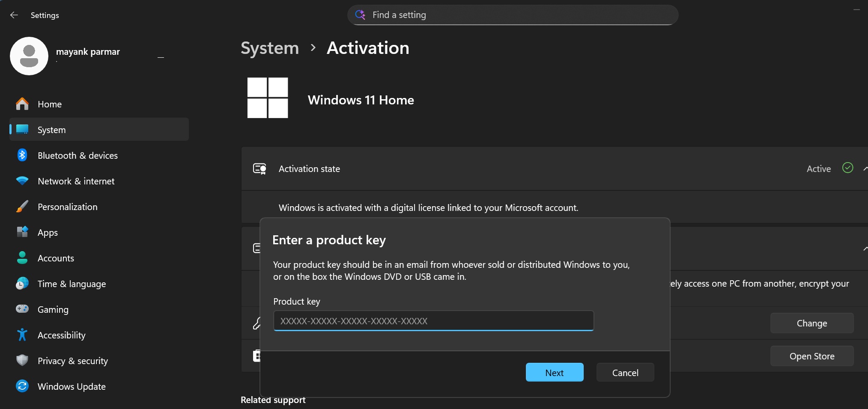Click the Accounts person icon
This screenshot has width=868, height=409.
(x=22, y=258)
